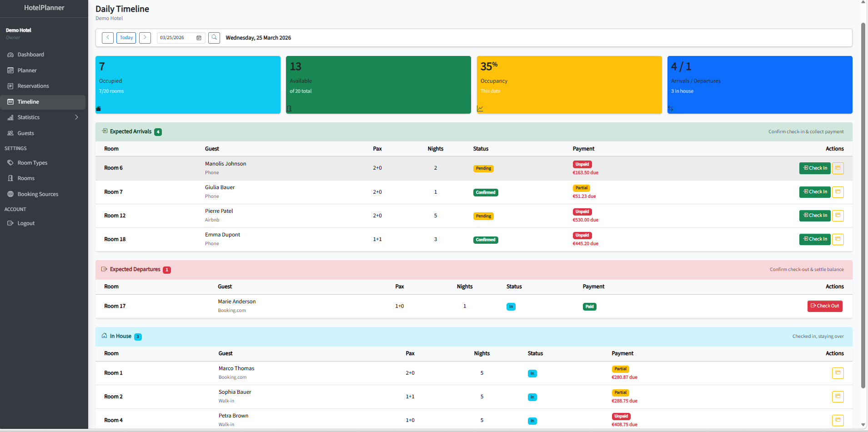
Task: Open payment card icon for Room 12
Action: [838, 216]
